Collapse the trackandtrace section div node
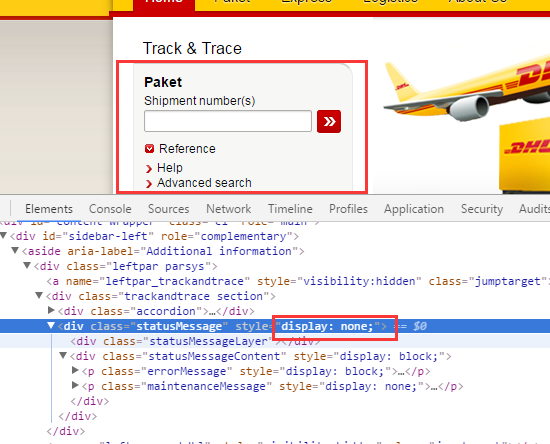The width and height of the screenshot is (550, 444). [39, 296]
